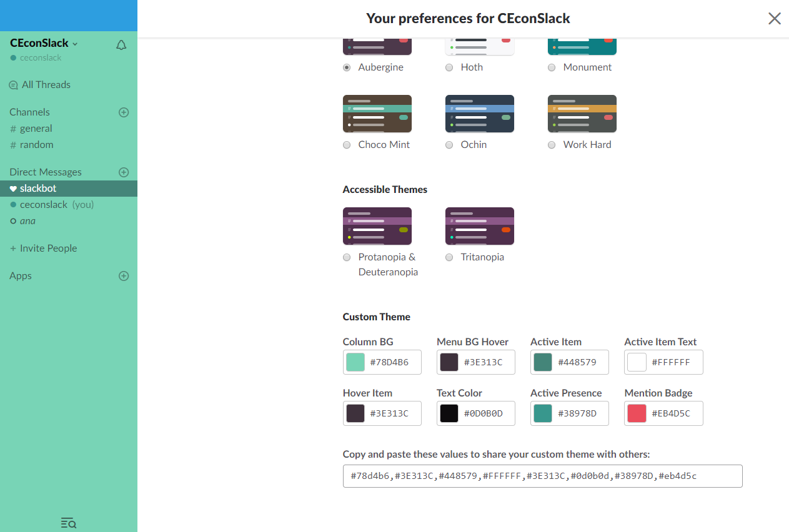
Task: Select the Protanopia & Deuteranopia theme thumbnail
Action: click(x=377, y=226)
